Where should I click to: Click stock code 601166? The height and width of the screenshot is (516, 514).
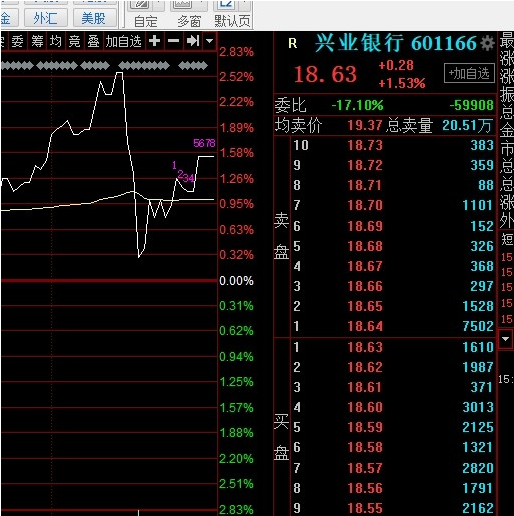pos(444,43)
